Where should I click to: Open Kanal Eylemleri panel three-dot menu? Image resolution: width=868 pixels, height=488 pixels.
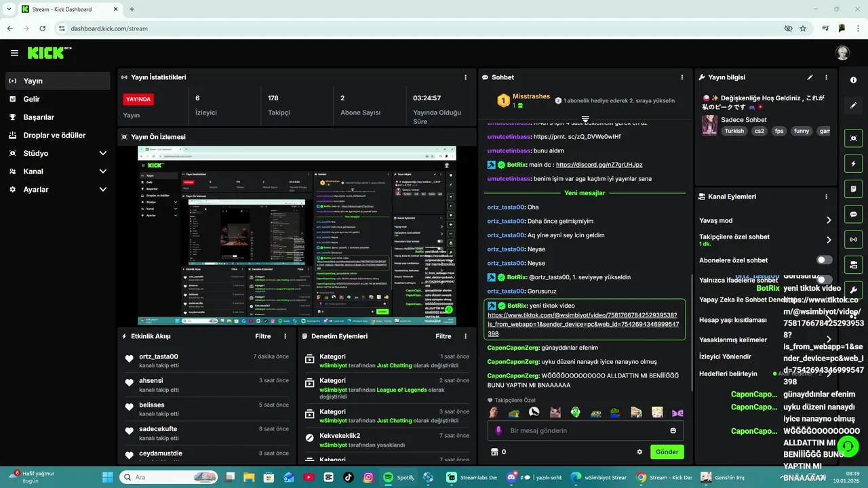pyautogui.click(x=826, y=197)
